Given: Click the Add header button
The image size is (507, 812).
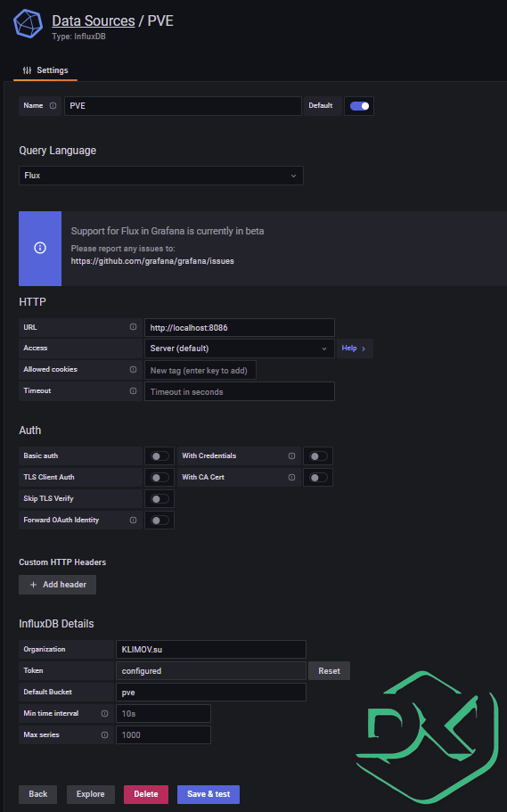Looking at the screenshot, I should pyautogui.click(x=58, y=585).
